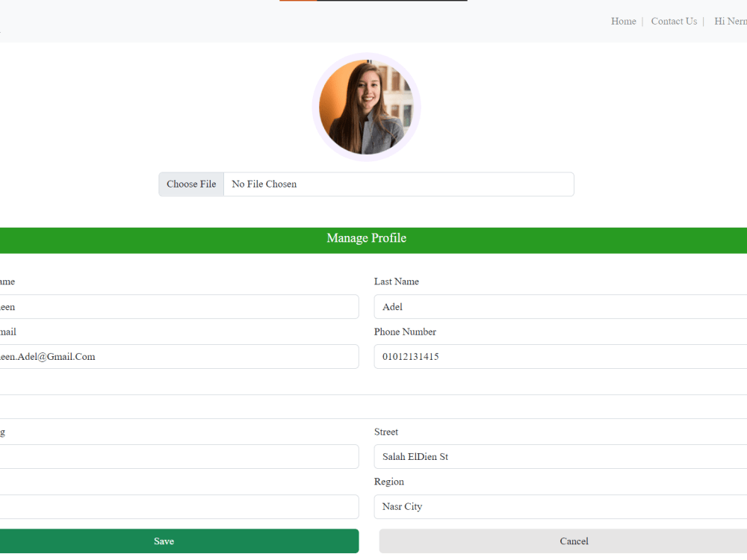The image size is (747, 560).
Task: Click the Last Name label
Action: coord(397,281)
